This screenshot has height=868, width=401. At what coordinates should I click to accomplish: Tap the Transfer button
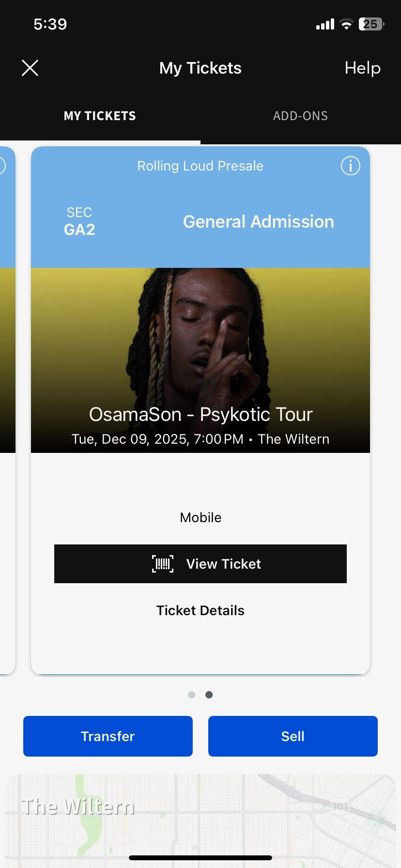click(x=108, y=736)
